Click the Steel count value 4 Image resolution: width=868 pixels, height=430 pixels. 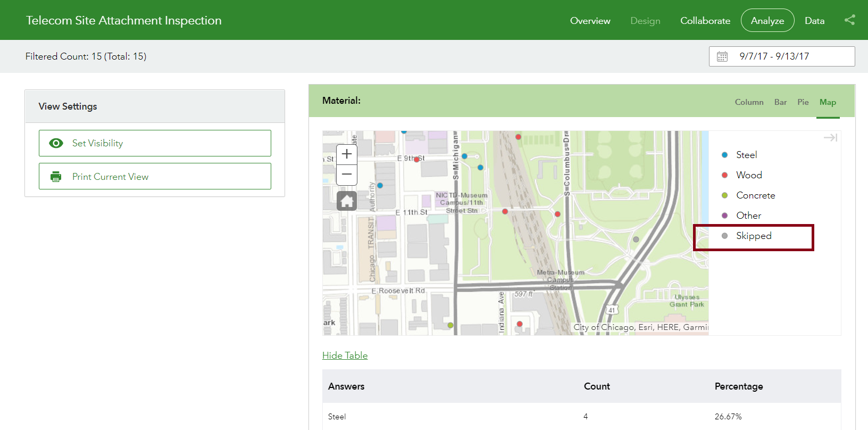[586, 417]
